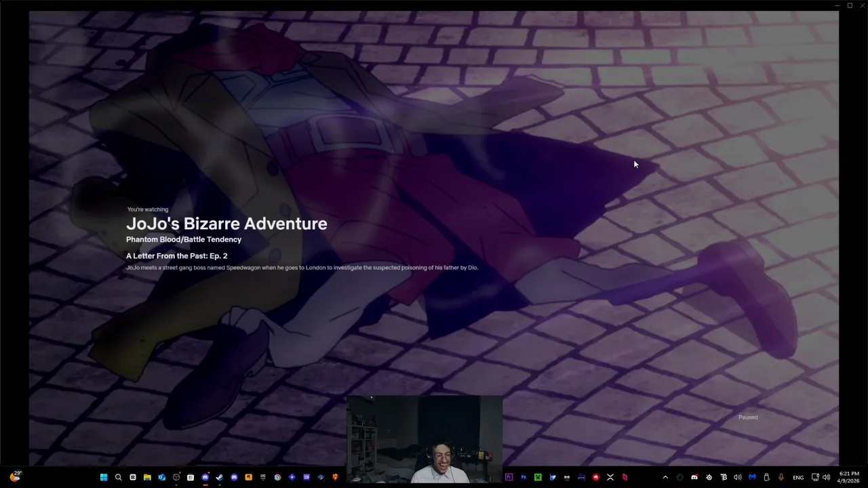Click the "Paused" status label

(748, 417)
